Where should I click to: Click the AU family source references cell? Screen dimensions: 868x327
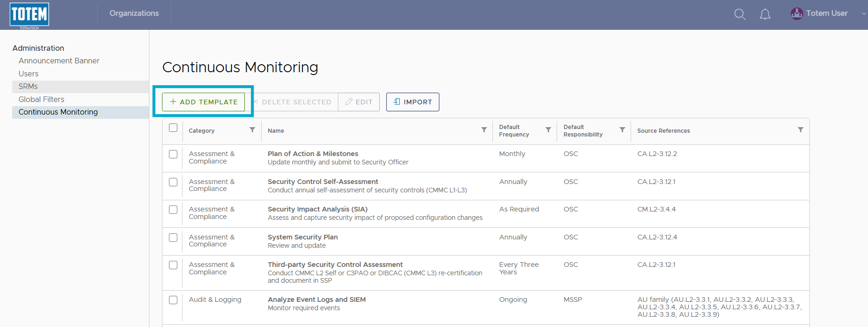coord(720,307)
